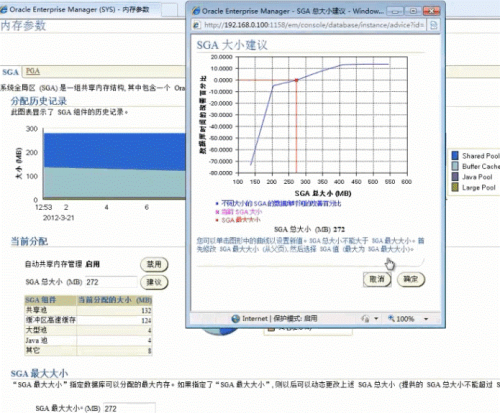Click the 禁用 button next to 自动共享内存管理

(154, 264)
